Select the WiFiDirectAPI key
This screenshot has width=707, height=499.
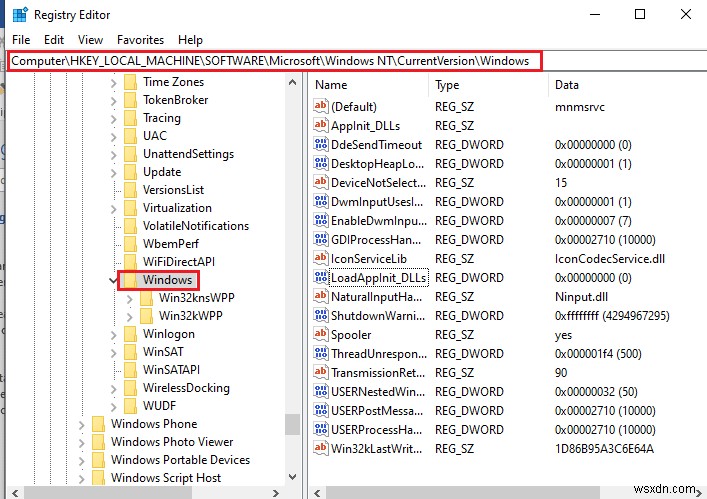point(179,262)
